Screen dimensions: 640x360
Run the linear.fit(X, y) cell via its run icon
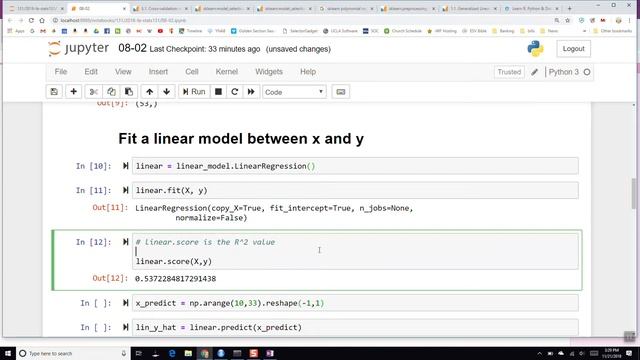125,190
